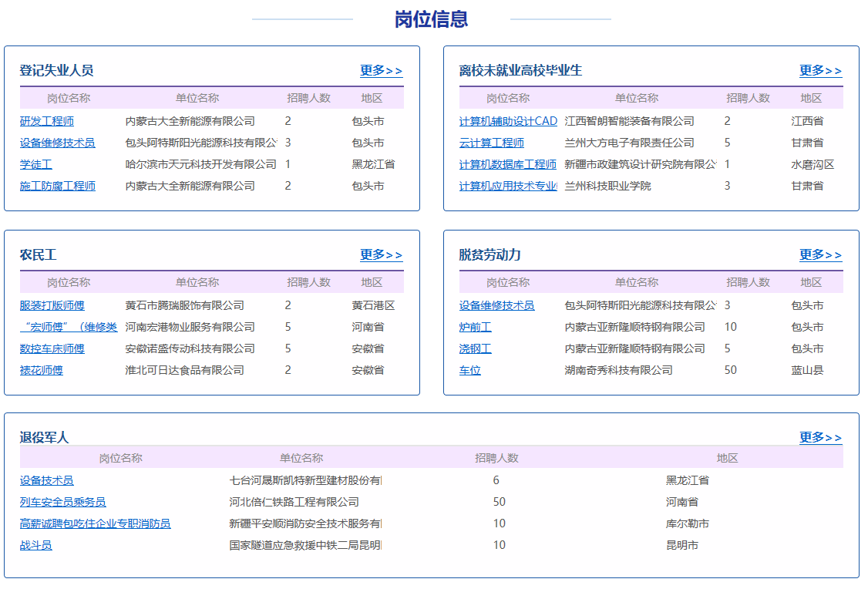Select company 河南宏港物业服务有限公司
Screen dimensions: 868x589
pyautogui.click(x=190, y=327)
